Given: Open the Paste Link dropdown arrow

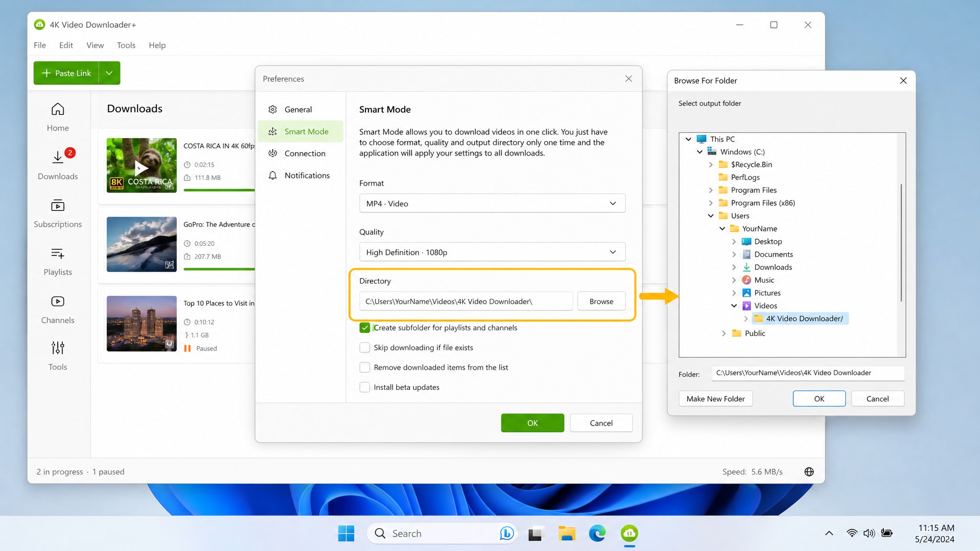Looking at the screenshot, I should tap(110, 73).
